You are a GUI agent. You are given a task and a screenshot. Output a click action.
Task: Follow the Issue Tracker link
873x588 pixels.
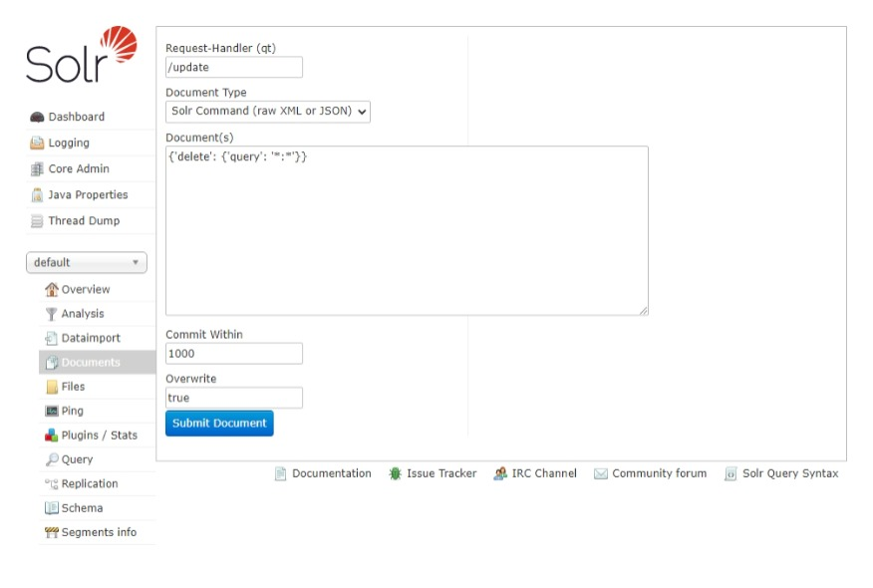click(x=441, y=473)
